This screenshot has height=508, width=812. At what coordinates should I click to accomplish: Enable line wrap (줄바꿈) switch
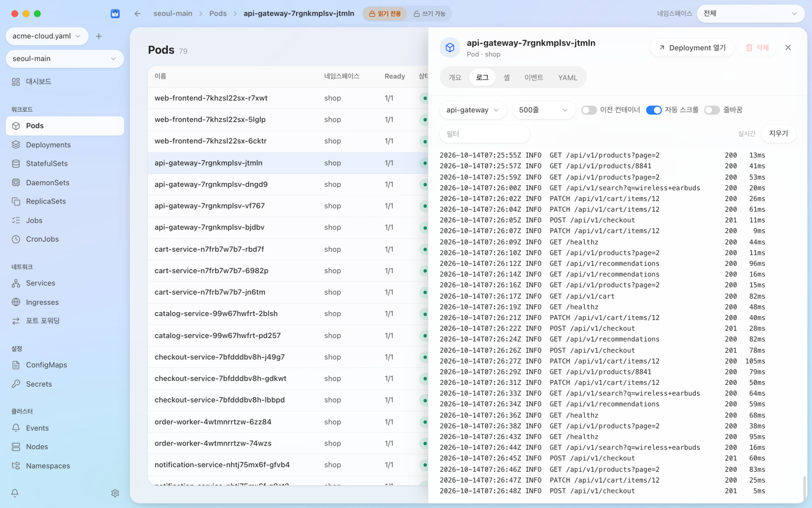coord(712,110)
